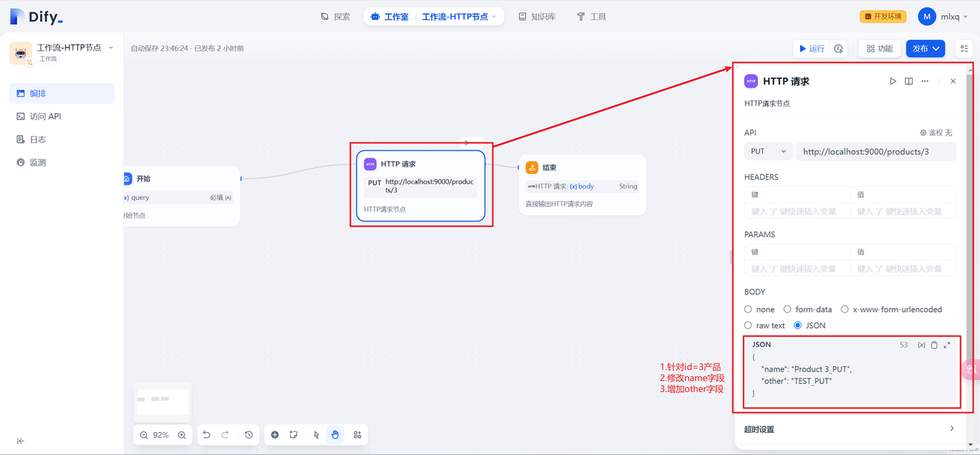The width and height of the screenshot is (980, 455).
Task: Insert a variable using the {x} icon in JSON editor
Action: coord(922,345)
